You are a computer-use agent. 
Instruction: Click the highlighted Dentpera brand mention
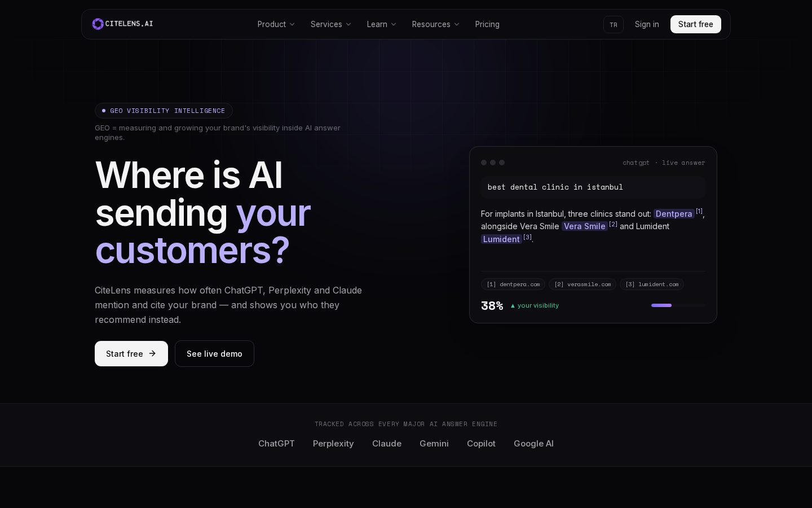[x=674, y=214]
